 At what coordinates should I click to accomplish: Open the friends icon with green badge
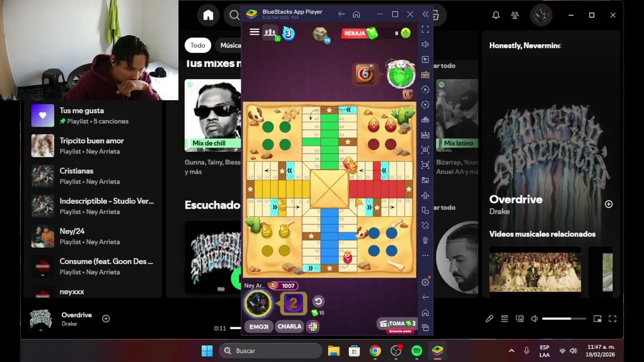(x=271, y=33)
